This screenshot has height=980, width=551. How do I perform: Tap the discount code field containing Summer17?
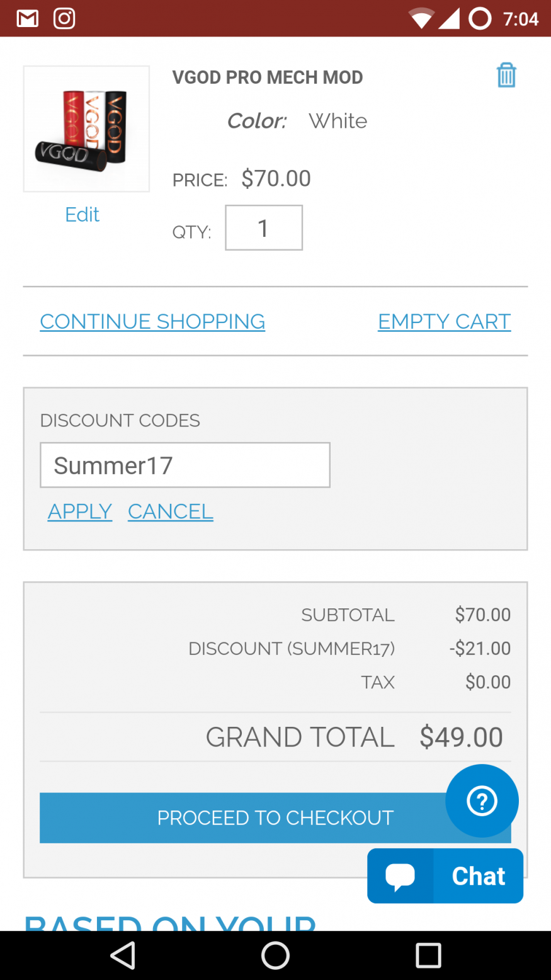pyautogui.click(x=185, y=465)
